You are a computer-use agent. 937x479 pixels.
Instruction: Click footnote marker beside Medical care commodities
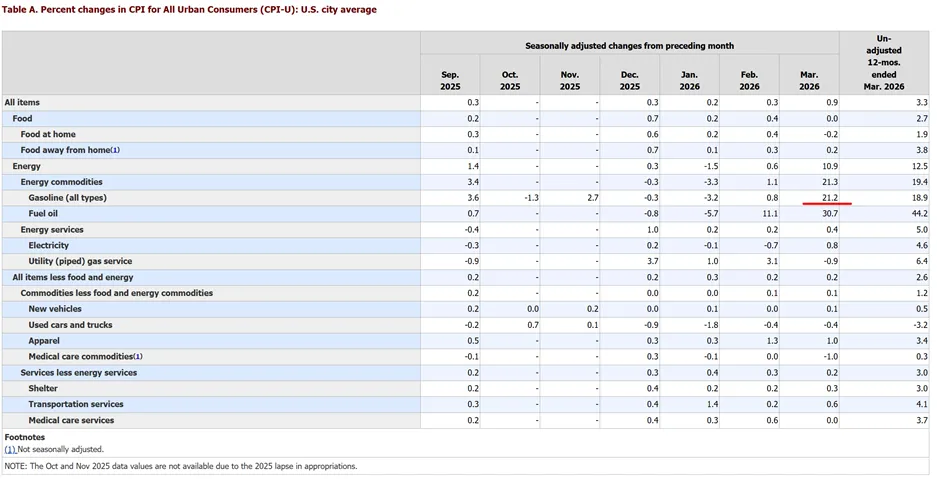pyautogui.click(x=138, y=357)
